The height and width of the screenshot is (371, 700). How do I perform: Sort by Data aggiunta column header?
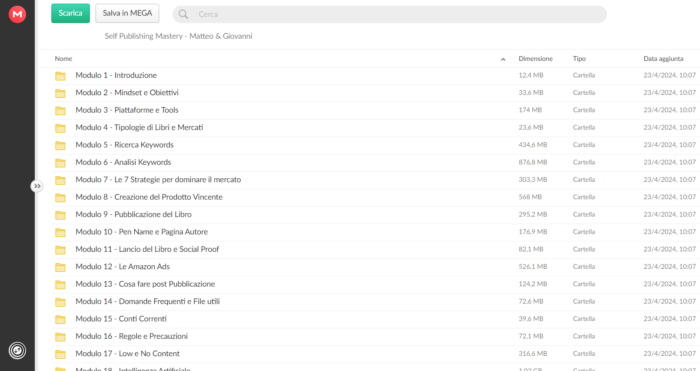coord(663,58)
